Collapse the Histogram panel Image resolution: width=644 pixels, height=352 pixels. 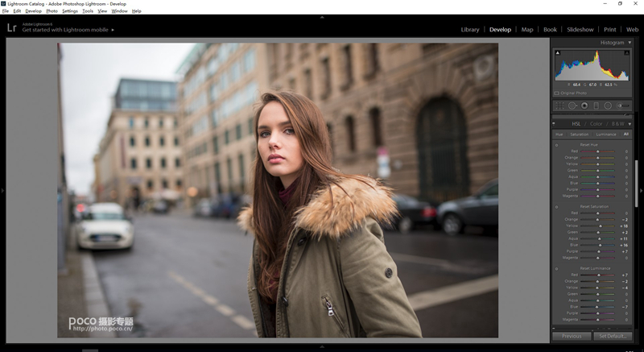630,43
